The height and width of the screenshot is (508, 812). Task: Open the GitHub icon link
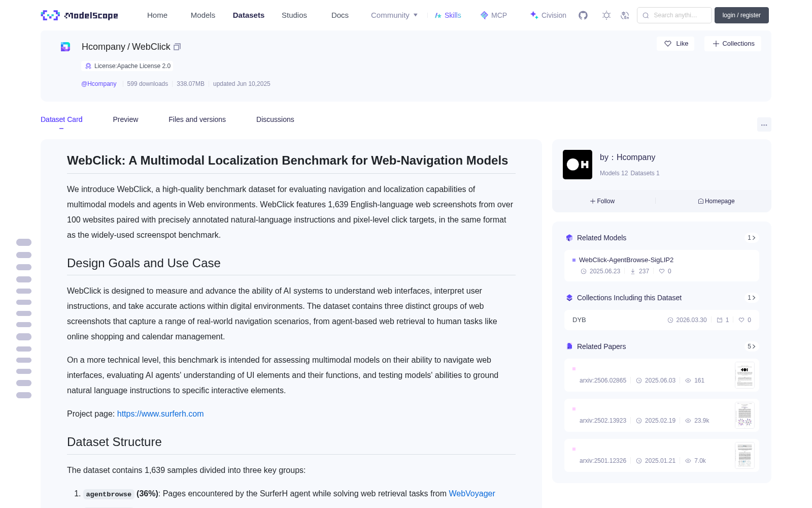click(x=583, y=15)
